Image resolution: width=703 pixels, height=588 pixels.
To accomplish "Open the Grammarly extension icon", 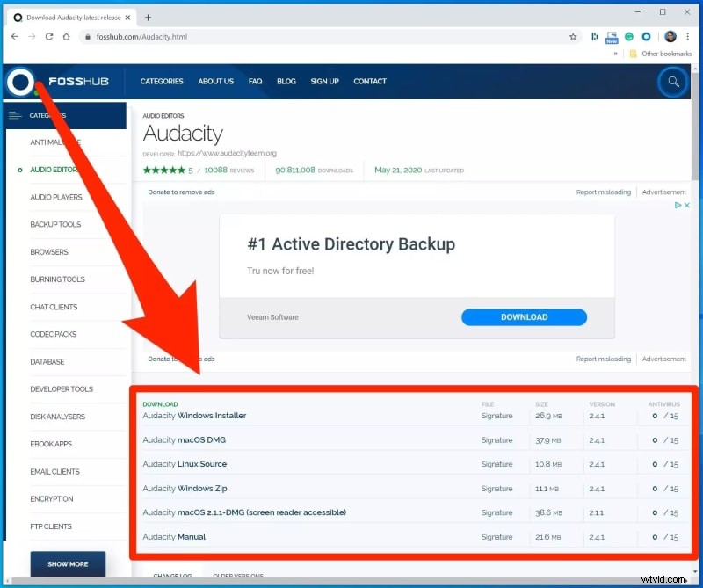I will click(628, 37).
